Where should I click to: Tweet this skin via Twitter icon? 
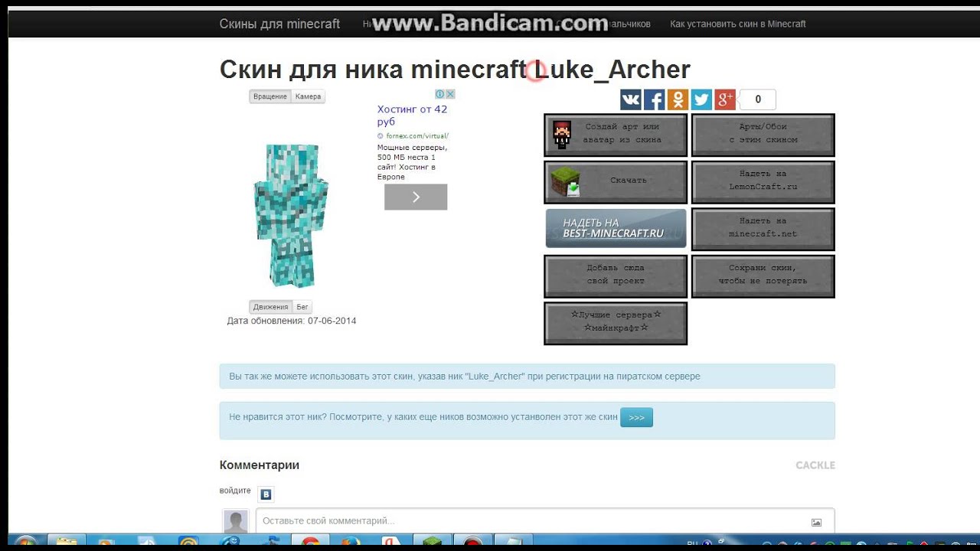pos(701,99)
